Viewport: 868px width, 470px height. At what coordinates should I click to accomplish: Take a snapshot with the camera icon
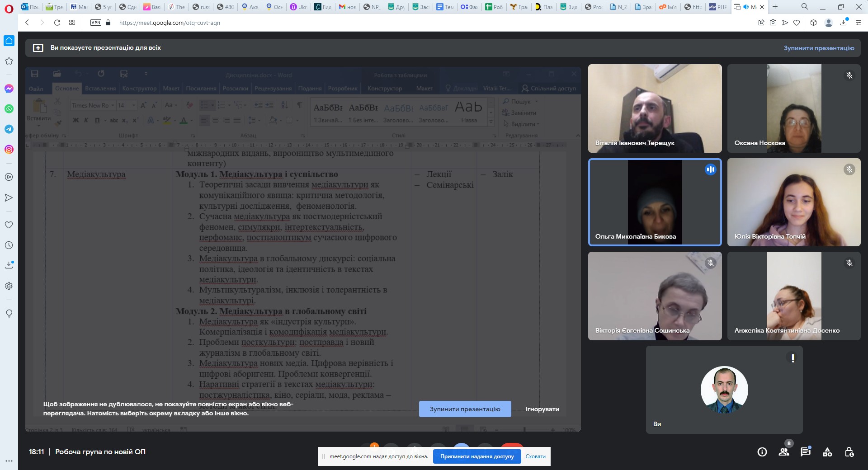coord(773,23)
